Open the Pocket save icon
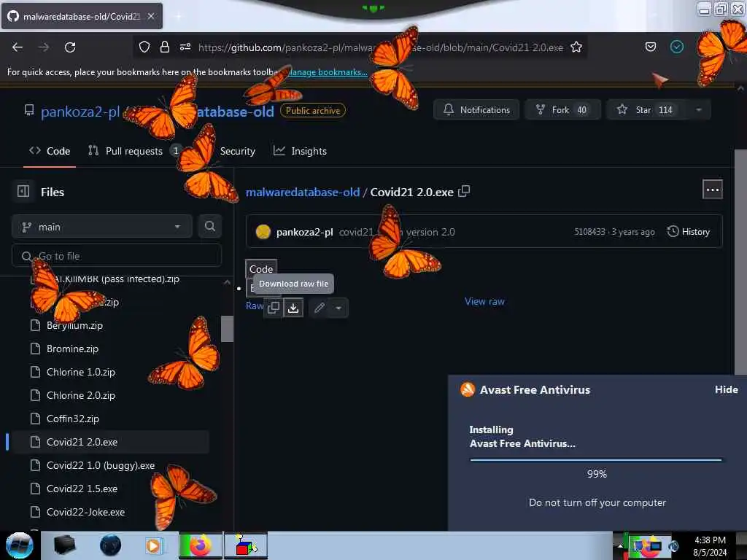 click(650, 47)
